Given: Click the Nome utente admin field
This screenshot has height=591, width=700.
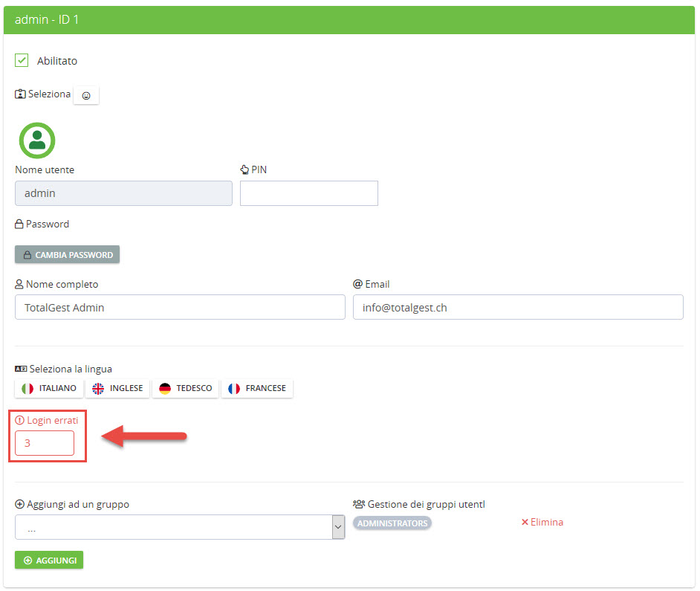Looking at the screenshot, I should tap(123, 193).
